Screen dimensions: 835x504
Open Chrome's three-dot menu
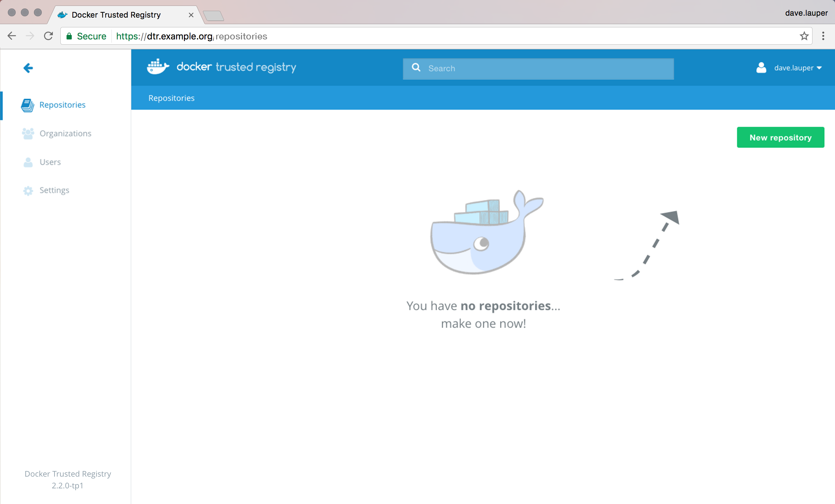tap(823, 36)
